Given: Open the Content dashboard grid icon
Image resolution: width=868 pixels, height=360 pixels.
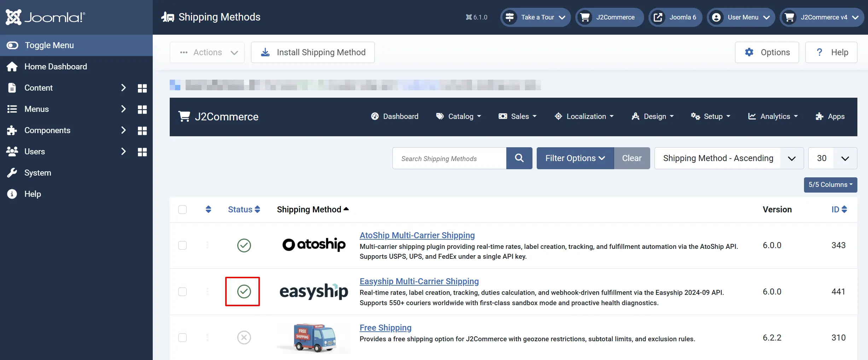Looking at the screenshot, I should pyautogui.click(x=142, y=88).
